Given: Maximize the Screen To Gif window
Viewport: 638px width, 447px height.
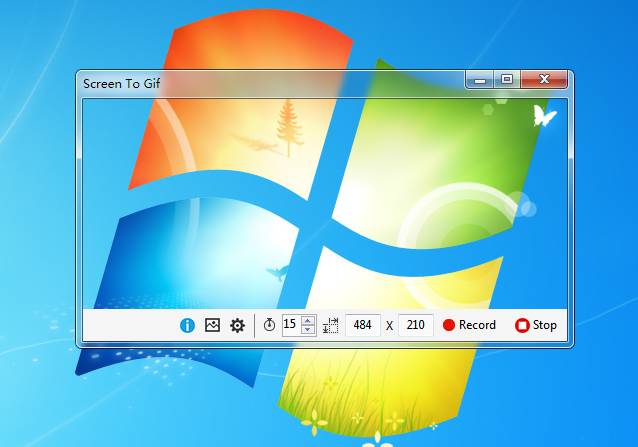Looking at the screenshot, I should tap(507, 79).
